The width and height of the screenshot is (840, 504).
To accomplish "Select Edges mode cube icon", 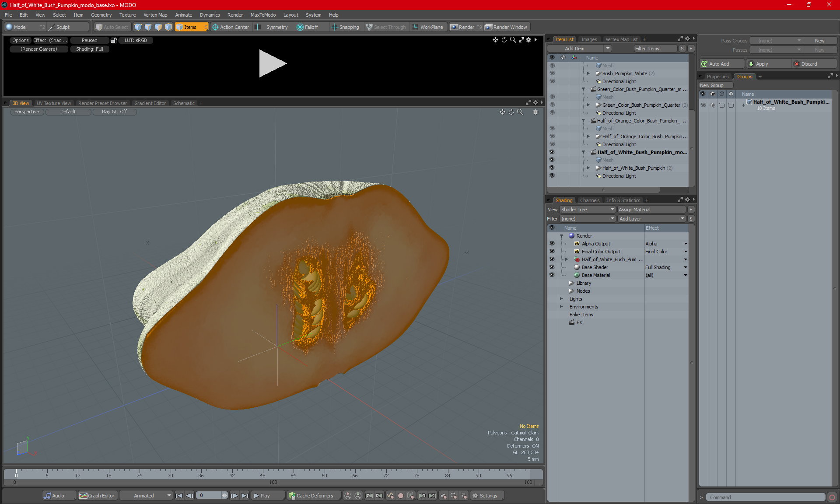I will click(148, 27).
